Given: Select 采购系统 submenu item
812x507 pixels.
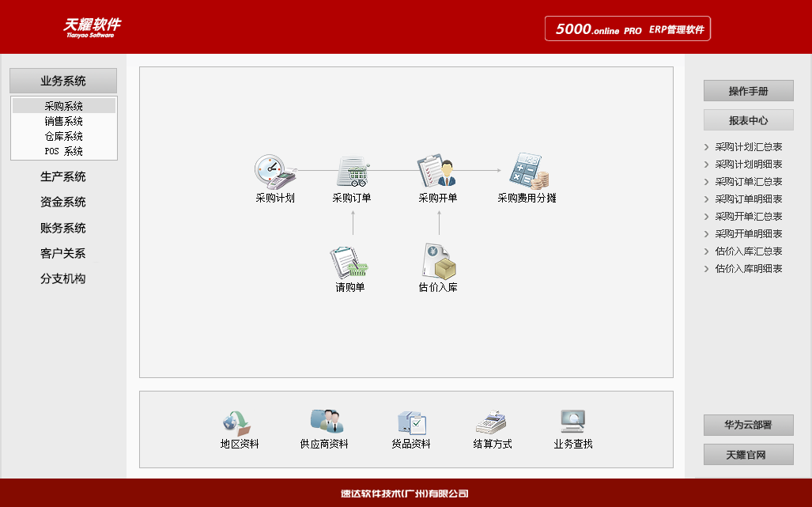Looking at the screenshot, I should pos(64,106).
